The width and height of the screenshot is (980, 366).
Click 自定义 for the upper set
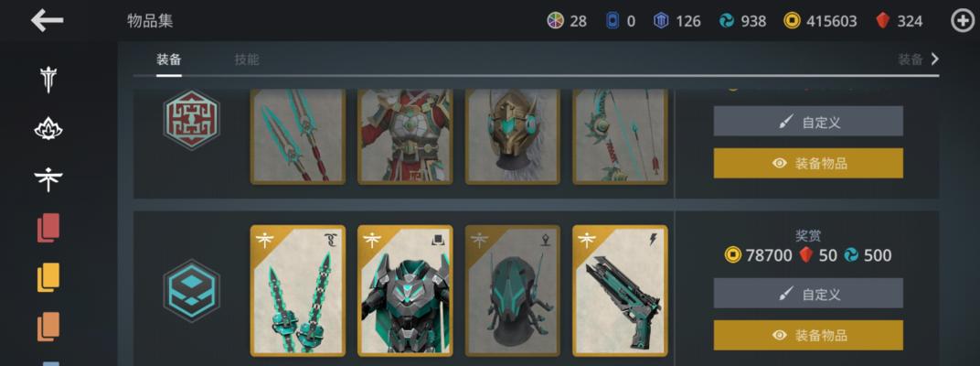[x=808, y=121]
